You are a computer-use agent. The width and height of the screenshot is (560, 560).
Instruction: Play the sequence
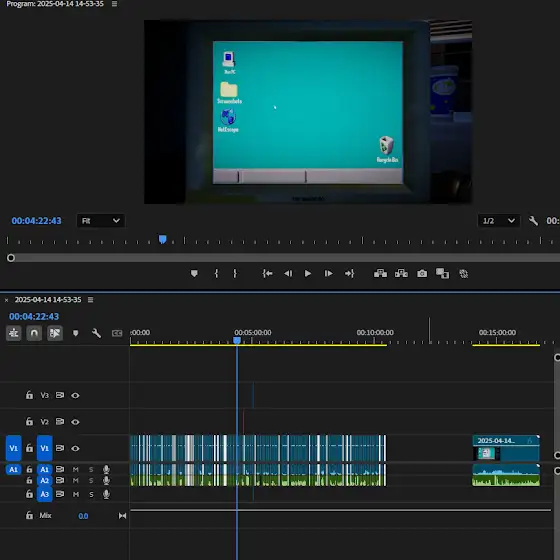pos(308,274)
